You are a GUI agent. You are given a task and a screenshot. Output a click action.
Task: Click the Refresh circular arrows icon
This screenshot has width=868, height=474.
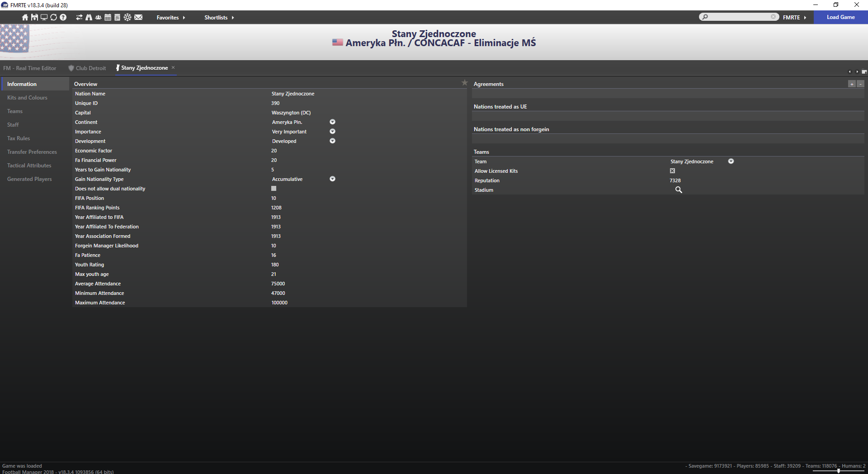pos(53,17)
